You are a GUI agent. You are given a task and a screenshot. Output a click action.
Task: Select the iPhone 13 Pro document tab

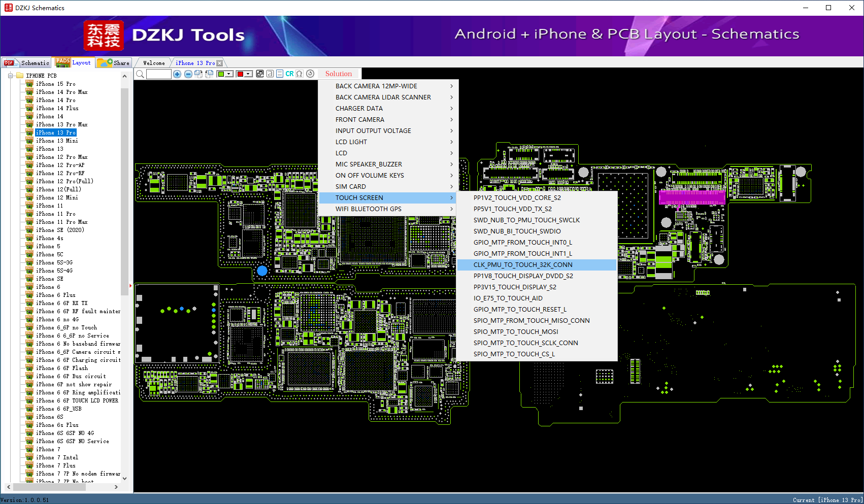pyautogui.click(x=195, y=63)
